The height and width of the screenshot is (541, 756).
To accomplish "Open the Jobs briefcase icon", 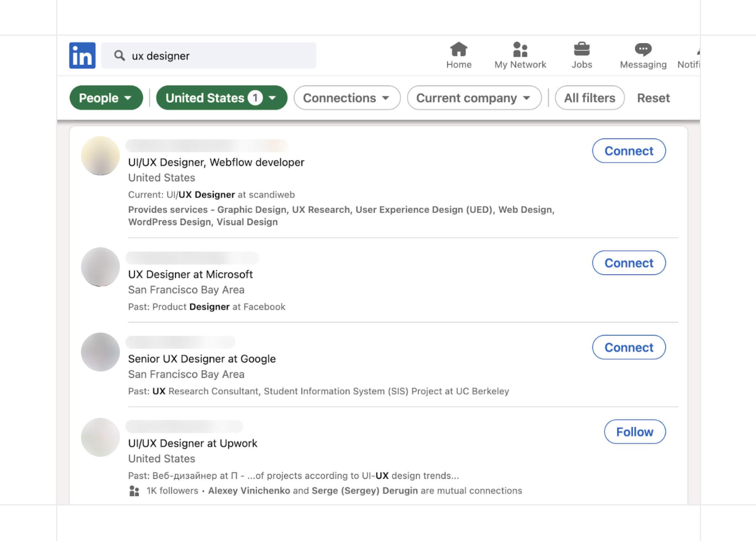I will (x=581, y=49).
